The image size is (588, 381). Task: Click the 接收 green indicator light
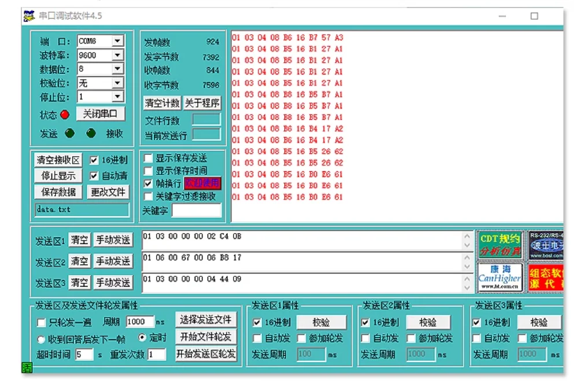coord(91,133)
